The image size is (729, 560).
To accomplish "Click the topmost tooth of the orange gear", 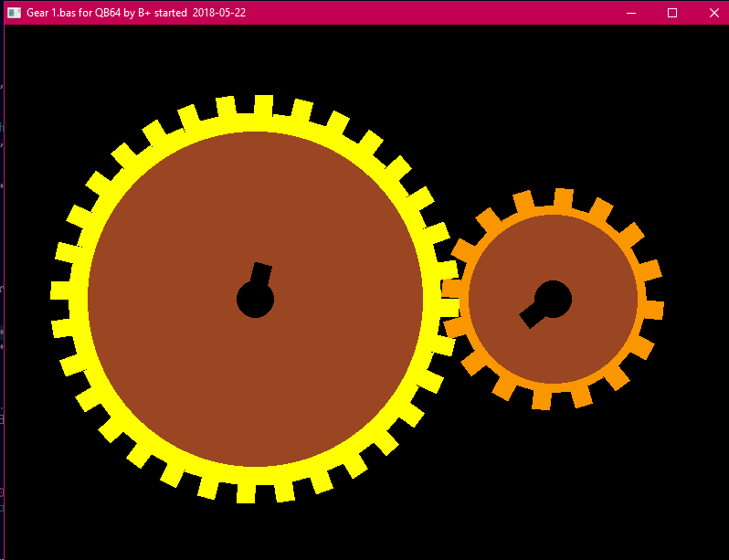I will [563, 197].
